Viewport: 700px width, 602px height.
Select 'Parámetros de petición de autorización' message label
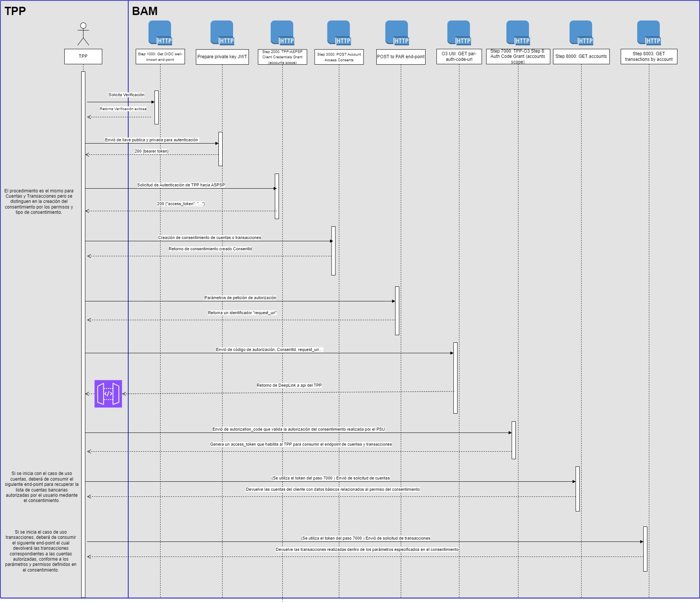pos(240,298)
